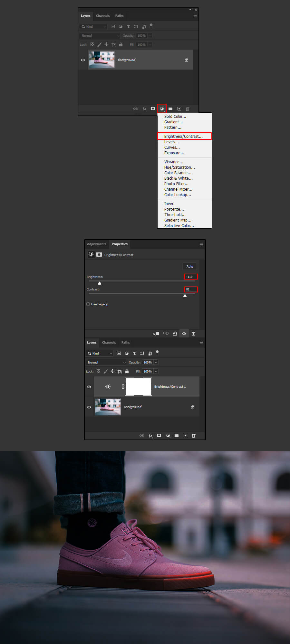This screenshot has width=290, height=644.
Task: Click the Contrast slider handle
Action: pos(185,296)
